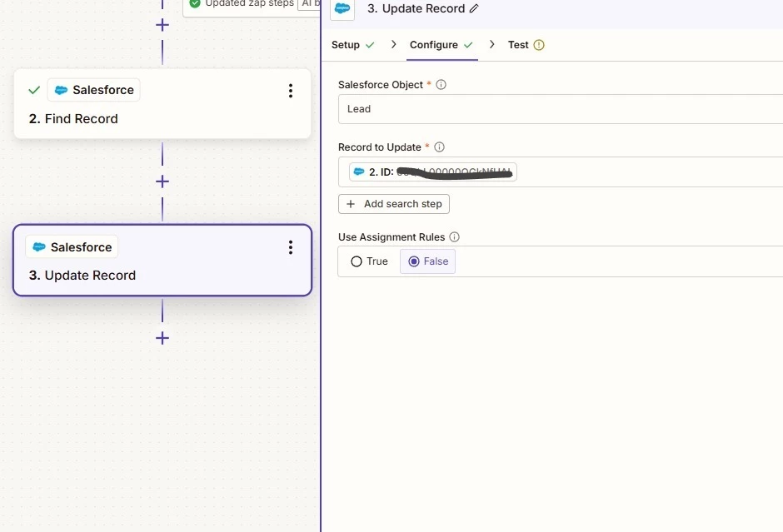Open the three-dot menu on Find Record step
The width and height of the screenshot is (783, 532).
point(290,90)
